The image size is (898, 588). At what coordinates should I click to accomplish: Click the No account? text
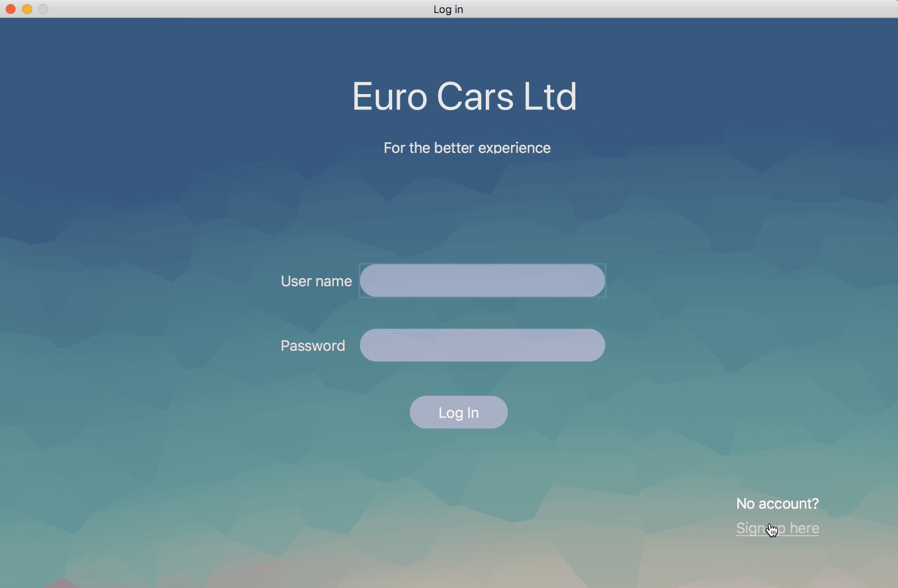tap(777, 504)
